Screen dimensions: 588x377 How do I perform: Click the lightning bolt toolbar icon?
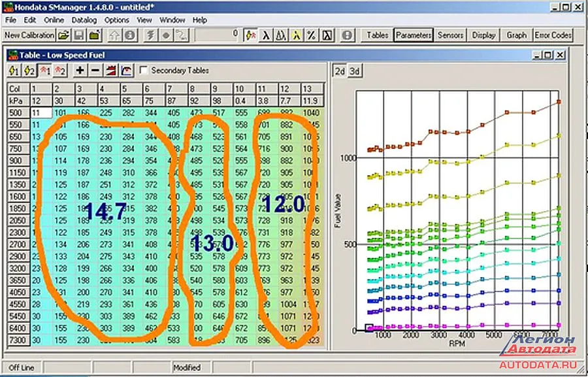pos(150,35)
